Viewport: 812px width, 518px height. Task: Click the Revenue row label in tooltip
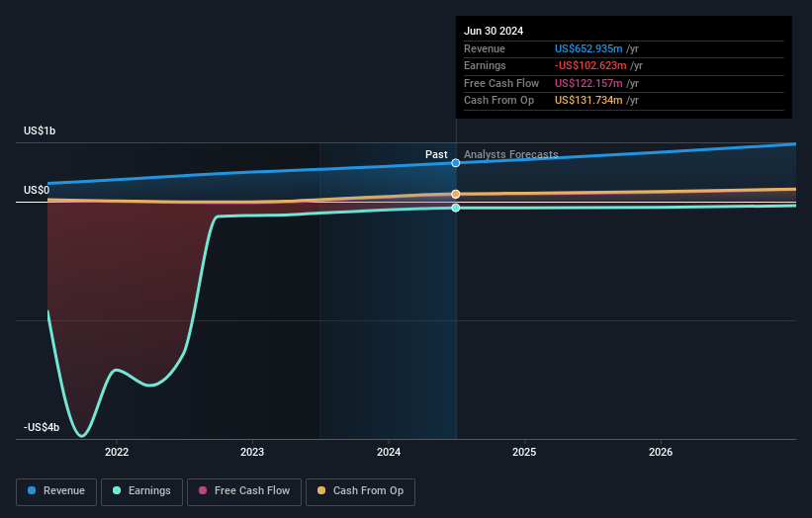485,48
